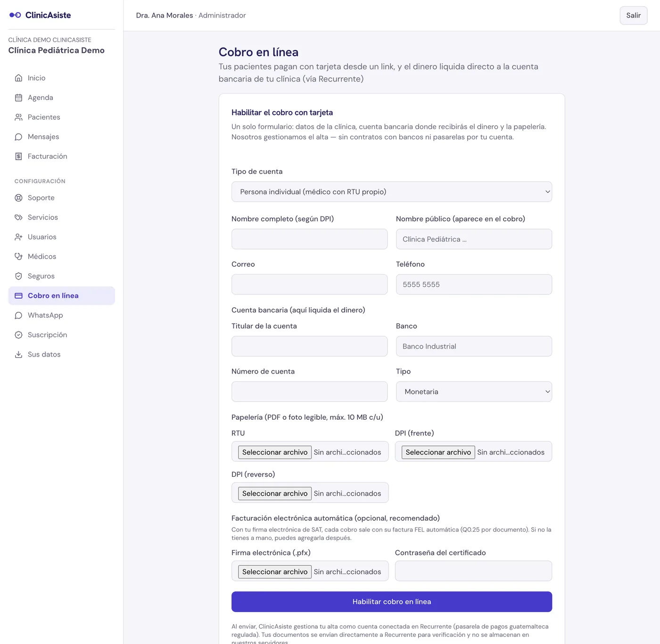The height and width of the screenshot is (644, 660).
Task: Go to Agenda in sidebar
Action: pyautogui.click(x=62, y=98)
